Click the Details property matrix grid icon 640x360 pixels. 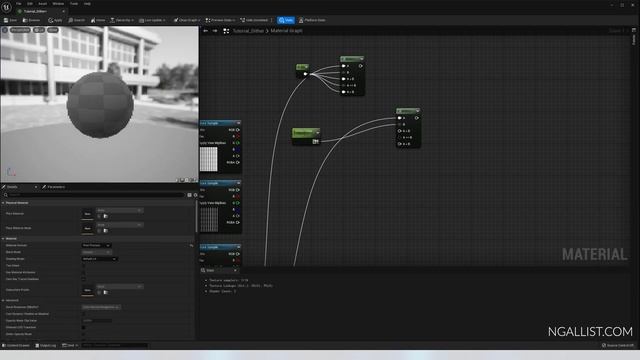pyautogui.click(x=189, y=195)
